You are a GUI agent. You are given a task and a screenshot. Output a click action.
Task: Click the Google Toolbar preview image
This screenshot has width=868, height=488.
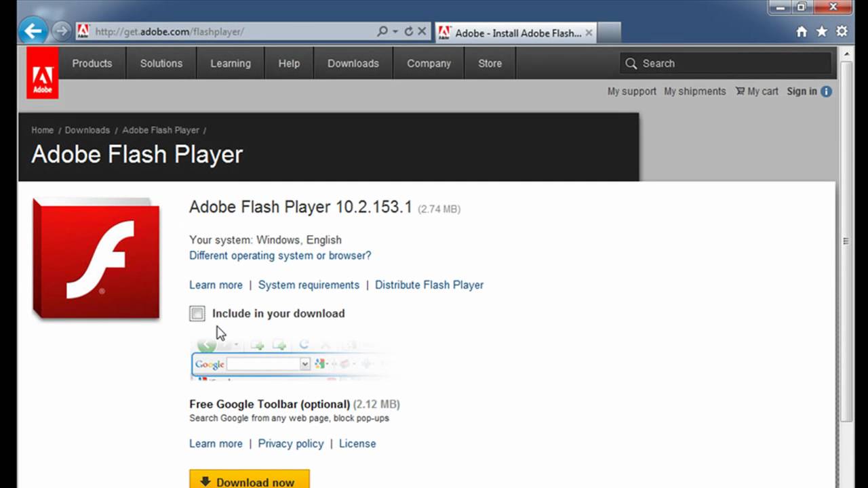click(x=292, y=359)
